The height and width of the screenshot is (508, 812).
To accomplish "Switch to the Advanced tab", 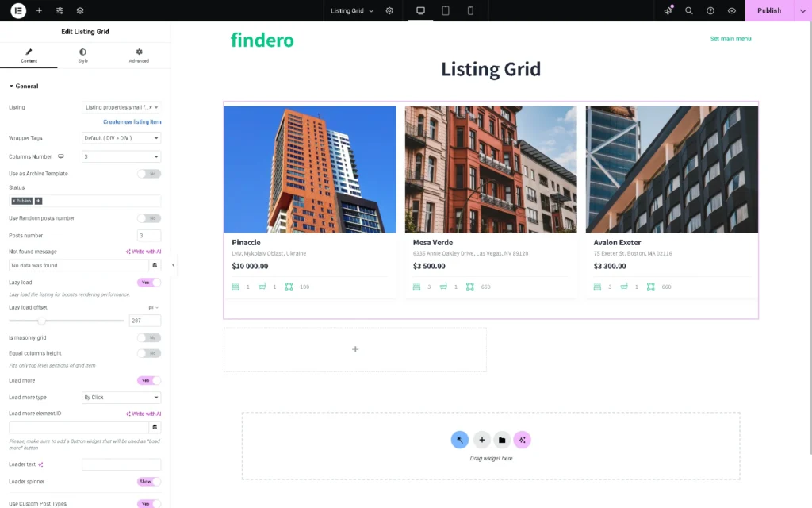I will point(138,55).
